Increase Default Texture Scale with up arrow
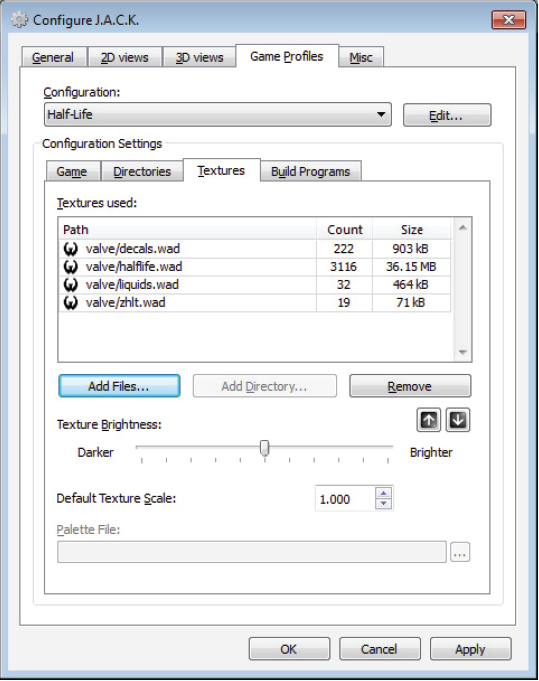The image size is (539, 681). coord(383,493)
